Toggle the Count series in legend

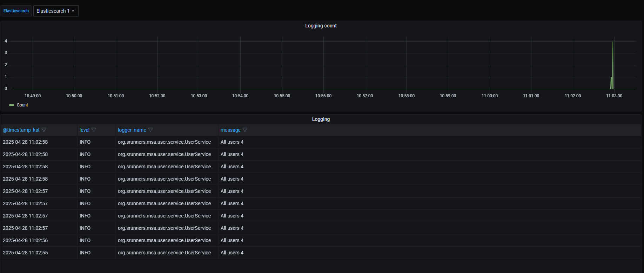[22, 105]
